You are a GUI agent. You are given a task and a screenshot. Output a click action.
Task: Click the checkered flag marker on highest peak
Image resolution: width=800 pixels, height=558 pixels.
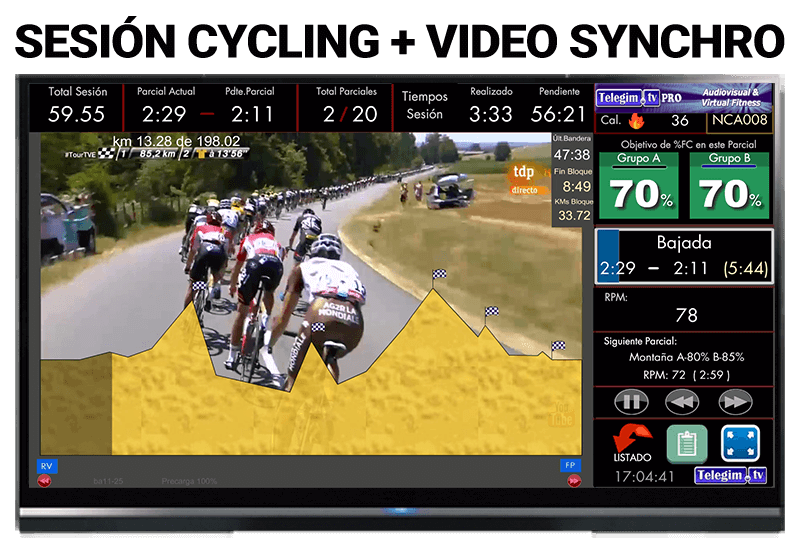(439, 274)
